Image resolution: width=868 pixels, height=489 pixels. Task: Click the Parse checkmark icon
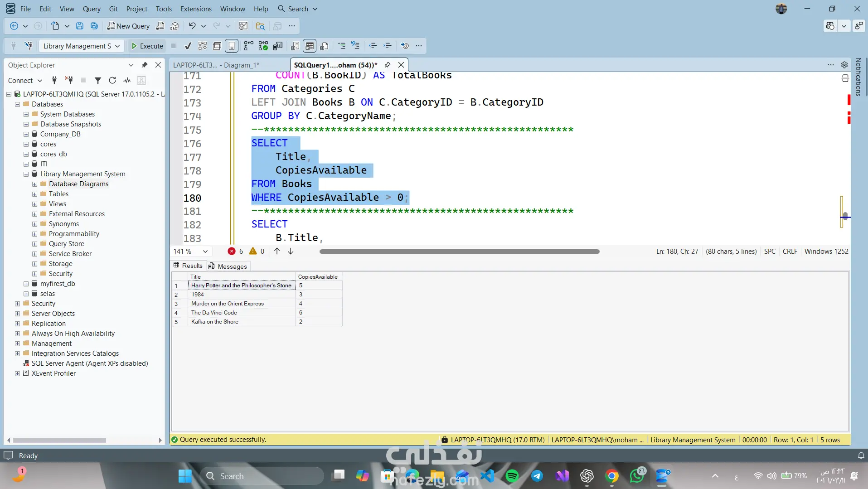pos(188,46)
